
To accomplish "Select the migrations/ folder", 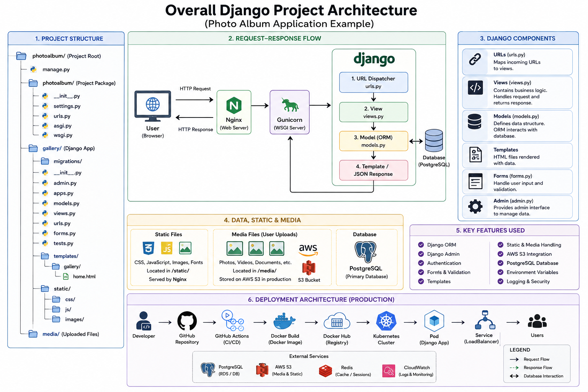I will pos(62,161).
